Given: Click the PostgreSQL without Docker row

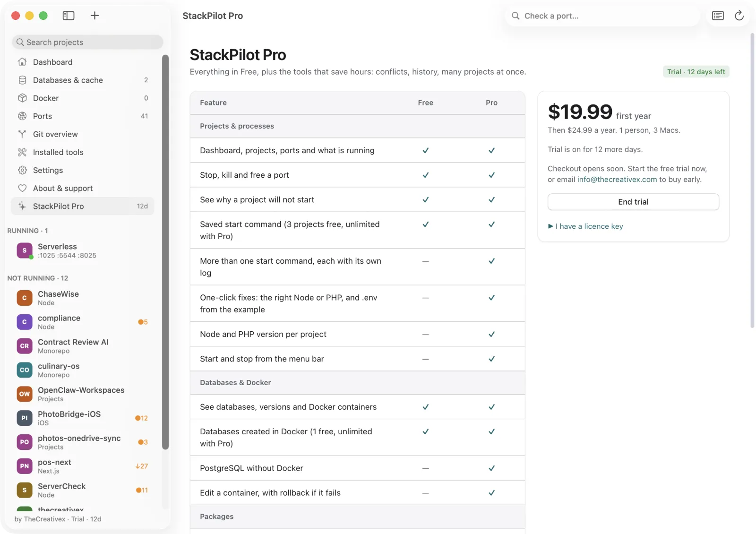Looking at the screenshot, I should click(x=357, y=468).
